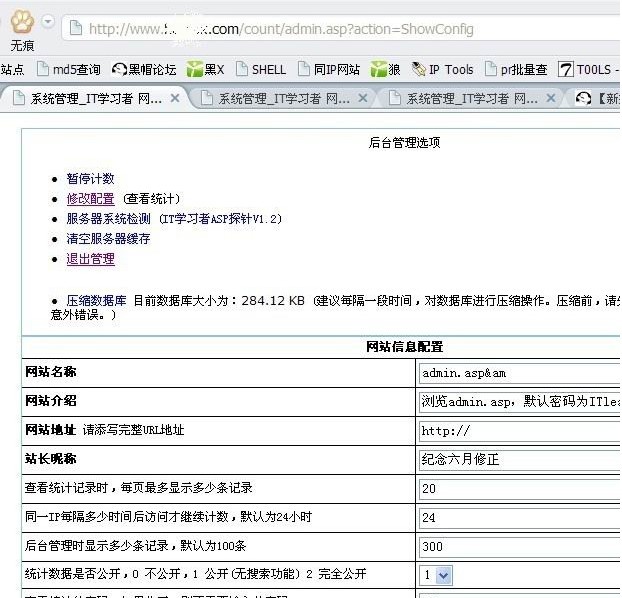The width and height of the screenshot is (622, 598).
Task: Open the 修改配置 link
Action: [x=90, y=198]
